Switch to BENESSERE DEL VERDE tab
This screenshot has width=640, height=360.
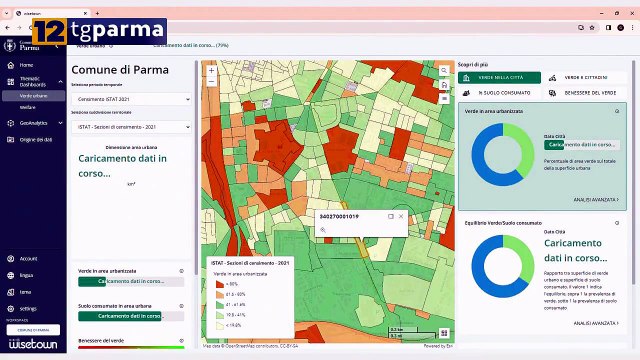(584, 93)
